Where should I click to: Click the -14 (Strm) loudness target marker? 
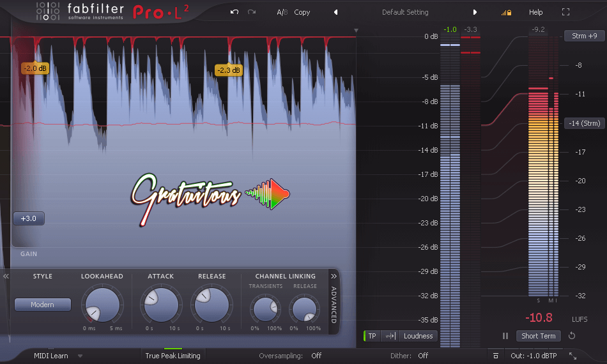point(584,123)
